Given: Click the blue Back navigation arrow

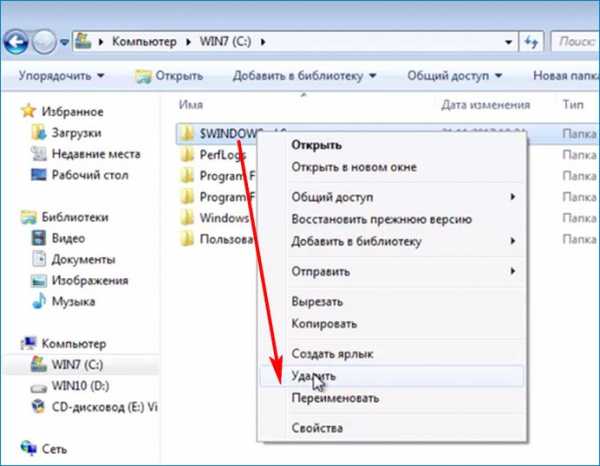Looking at the screenshot, I should point(16,42).
